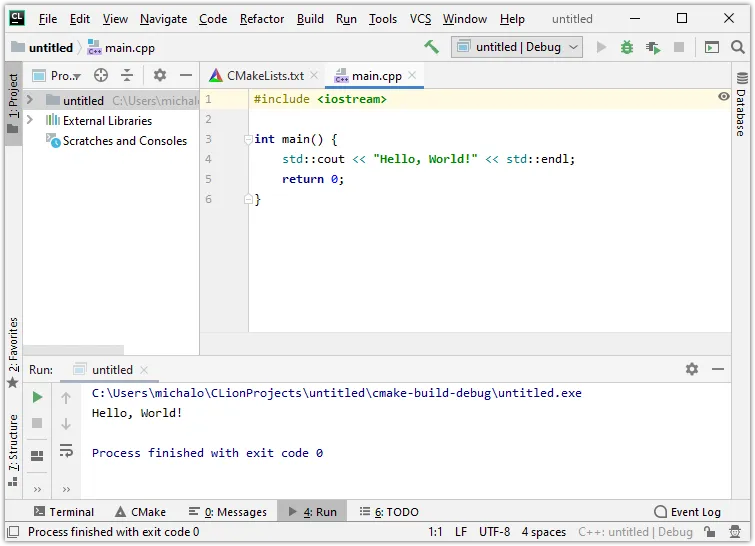Screen dimensions: 755x546
Task: Run with coverage icon in main toolbar
Action: pyautogui.click(x=653, y=47)
